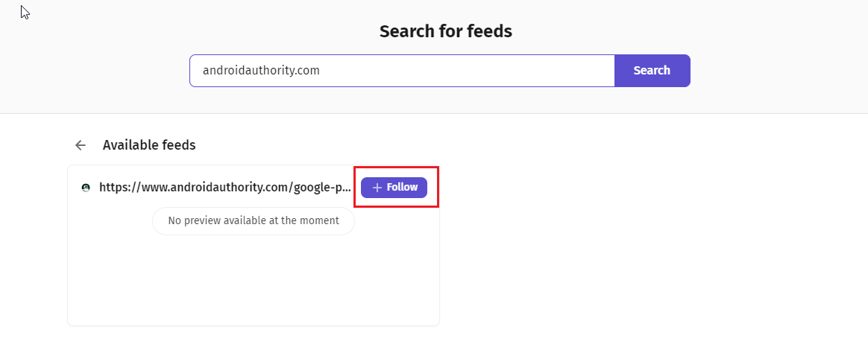Focus the feed search input field
The height and width of the screenshot is (350, 868).
pyautogui.click(x=401, y=71)
